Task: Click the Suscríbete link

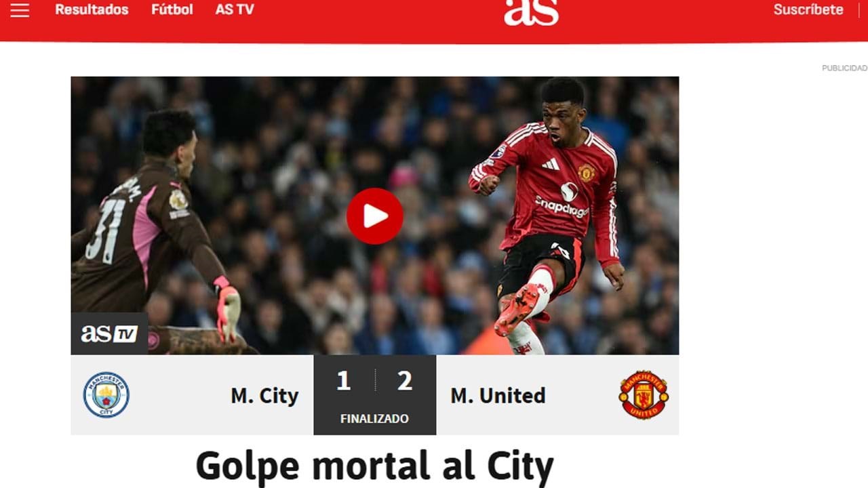Action: coord(808,9)
